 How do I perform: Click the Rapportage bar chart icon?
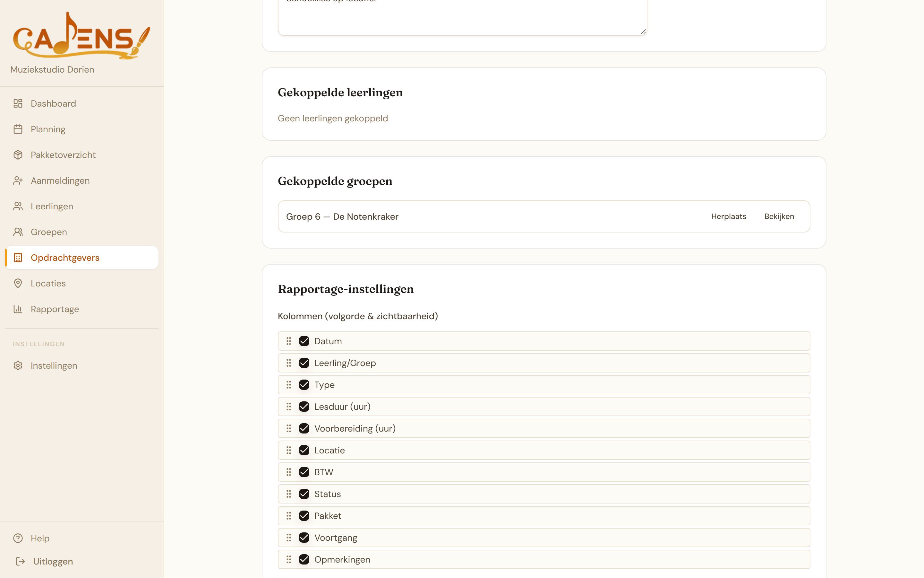coord(18,309)
